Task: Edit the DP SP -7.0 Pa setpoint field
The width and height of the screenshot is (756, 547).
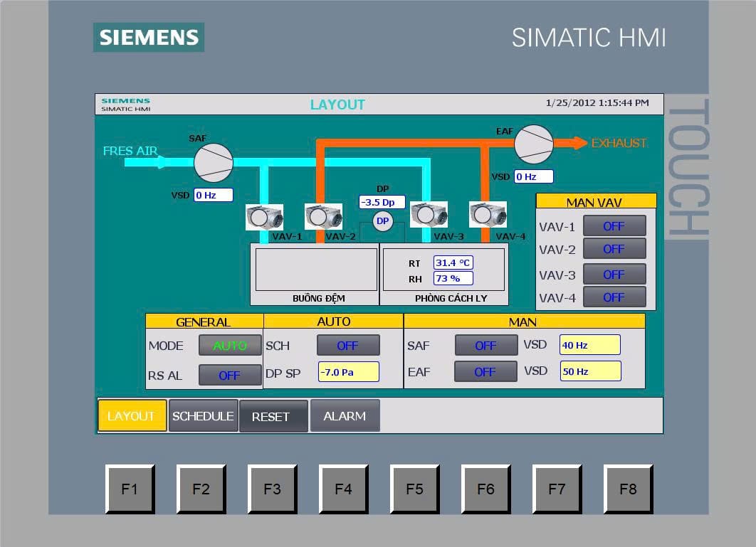Action: point(348,372)
